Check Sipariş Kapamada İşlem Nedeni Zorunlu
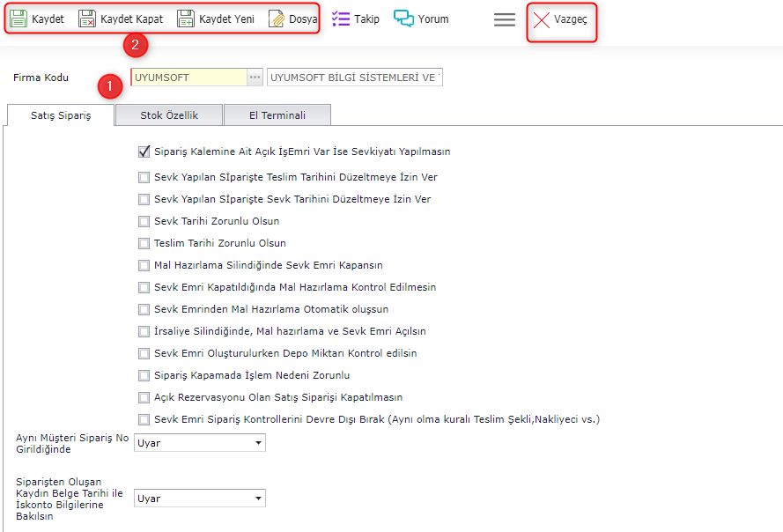This screenshot has height=532, width=783. pos(144,375)
